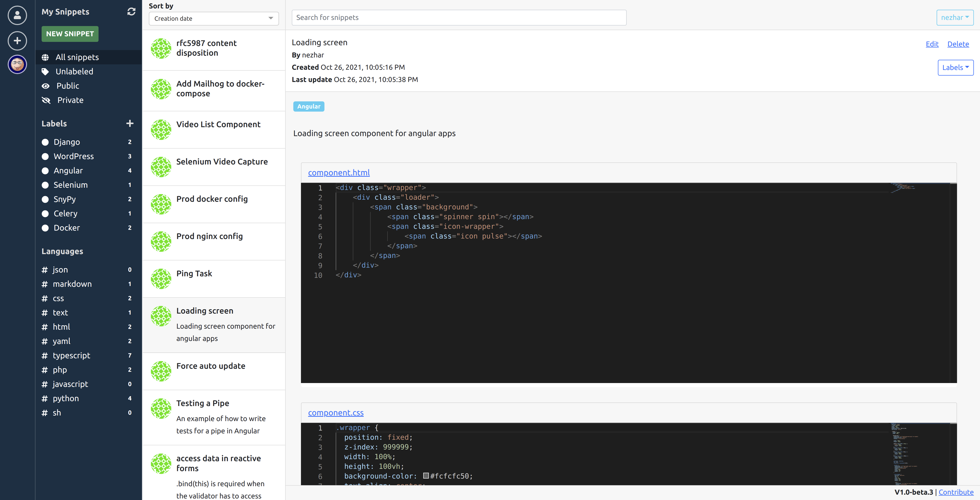Image resolution: width=980 pixels, height=500 pixels.
Task: Show Private snippets via crossed-eye icon
Action: click(46, 100)
